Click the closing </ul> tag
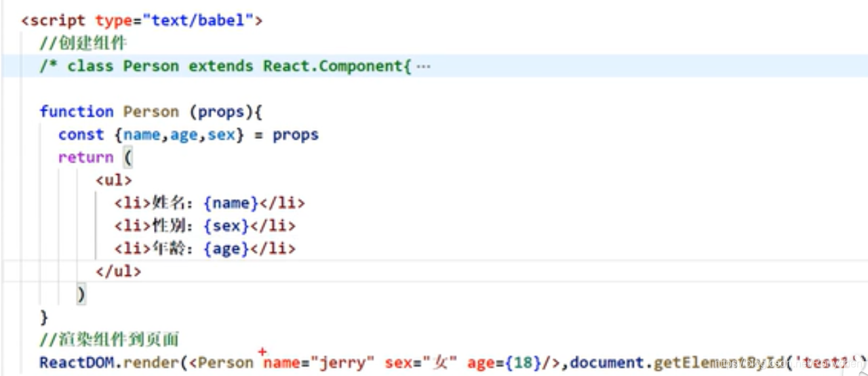The image size is (868, 376). tap(119, 272)
